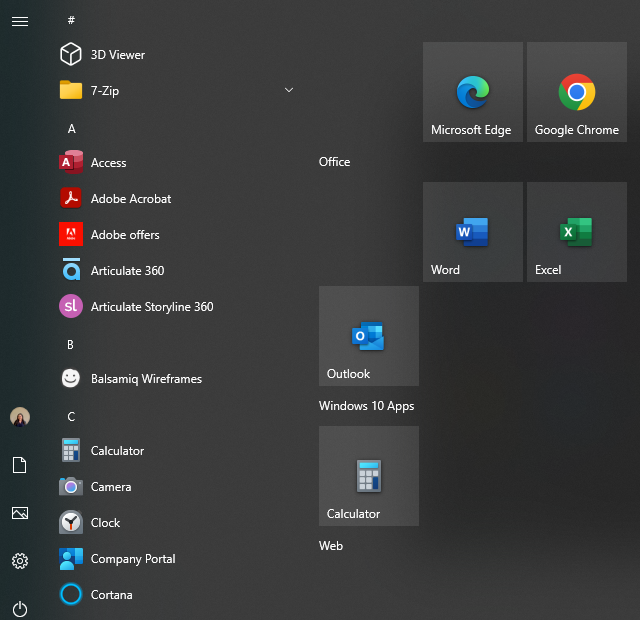Open Company Portal icon
The width and height of the screenshot is (640, 620).
(x=71, y=558)
